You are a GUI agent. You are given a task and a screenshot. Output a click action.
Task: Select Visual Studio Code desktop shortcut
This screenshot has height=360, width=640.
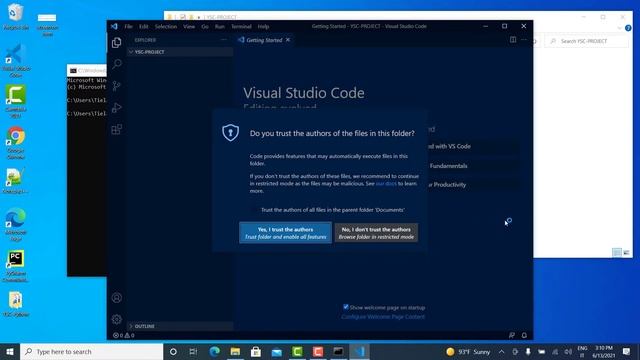click(x=16, y=61)
